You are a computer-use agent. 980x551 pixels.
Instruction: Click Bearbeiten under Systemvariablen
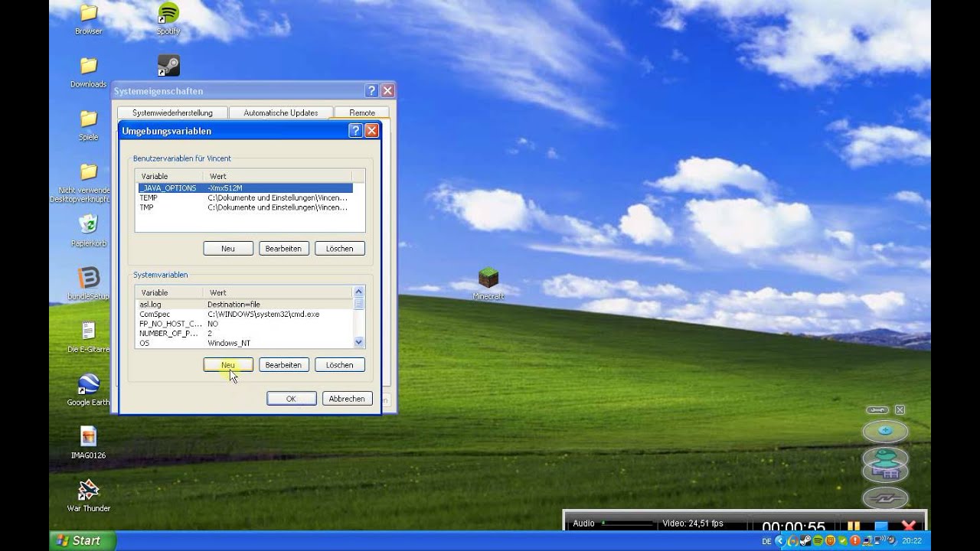pyautogui.click(x=284, y=365)
